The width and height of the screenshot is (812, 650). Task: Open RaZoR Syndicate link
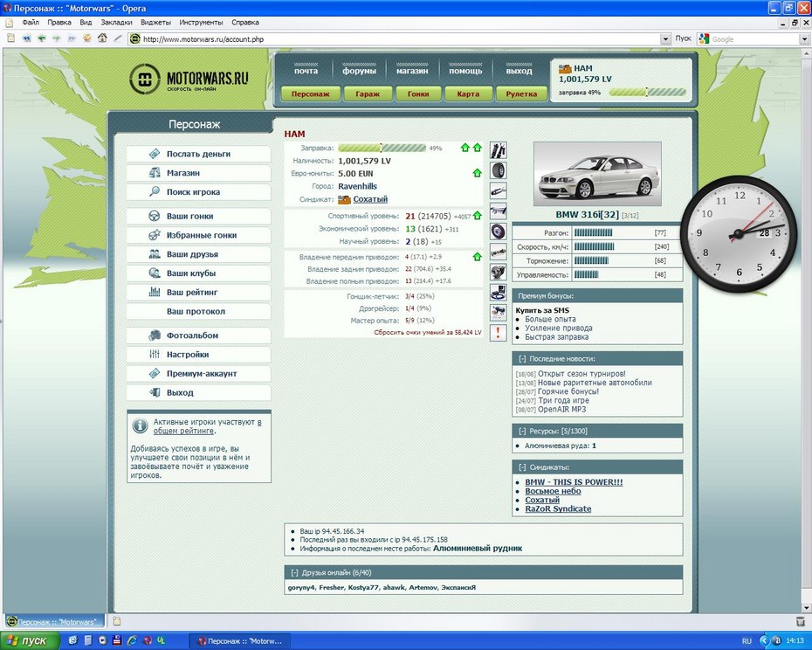point(558,509)
